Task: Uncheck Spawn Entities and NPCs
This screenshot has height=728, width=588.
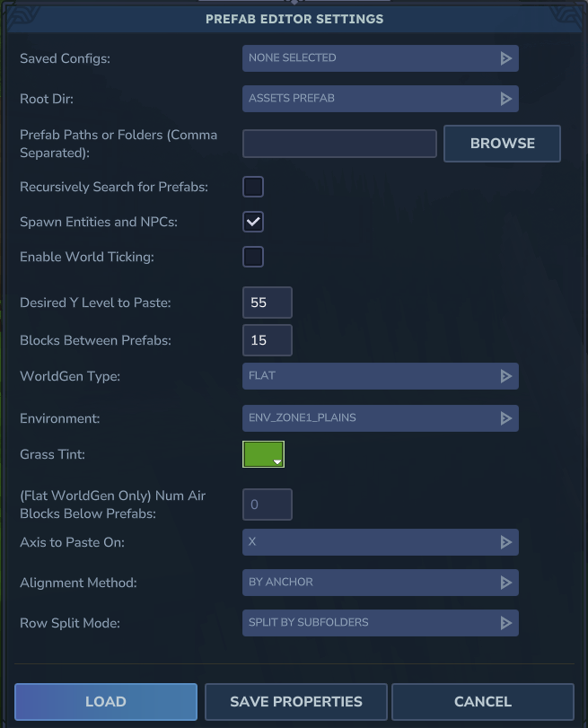Action: pos(253,222)
